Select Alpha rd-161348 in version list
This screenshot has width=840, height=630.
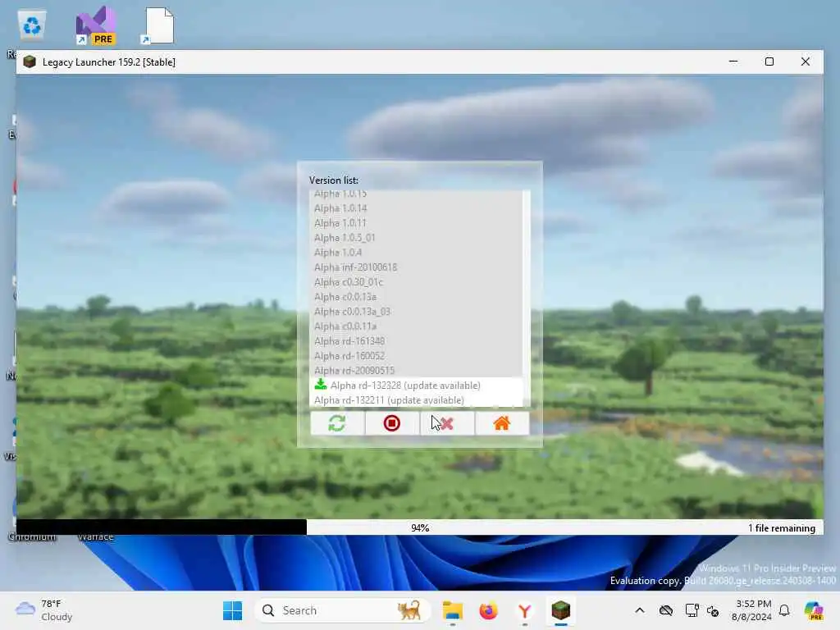[x=416, y=341]
